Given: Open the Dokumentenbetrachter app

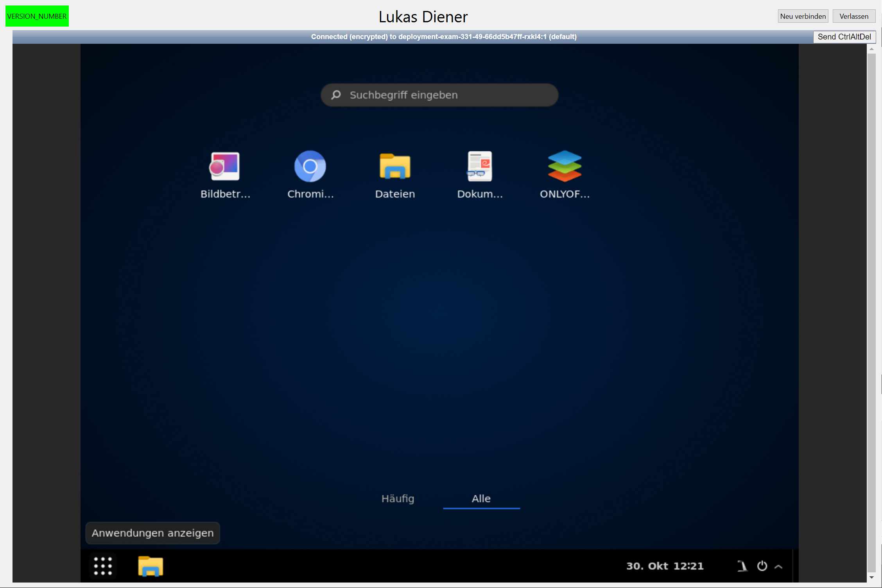Looking at the screenshot, I should point(480,174).
